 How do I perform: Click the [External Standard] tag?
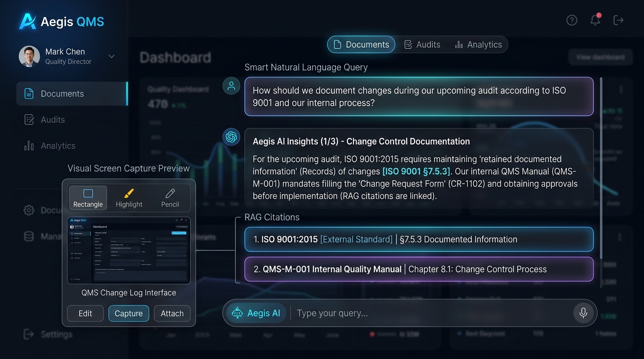[x=356, y=239]
